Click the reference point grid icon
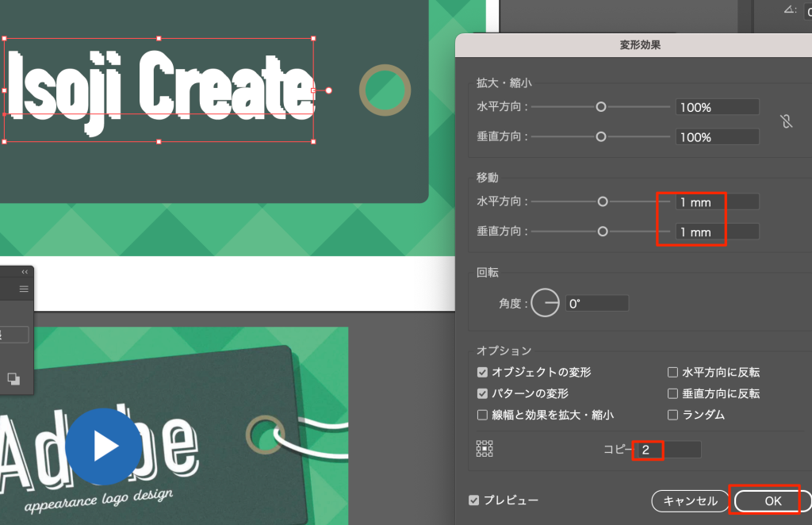This screenshot has height=525, width=812. point(485,450)
